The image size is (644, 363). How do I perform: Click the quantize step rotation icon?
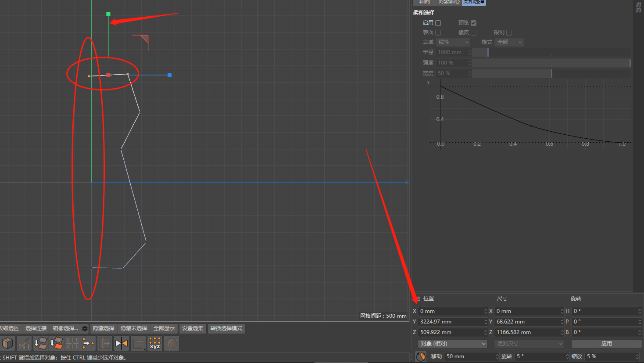421,356
